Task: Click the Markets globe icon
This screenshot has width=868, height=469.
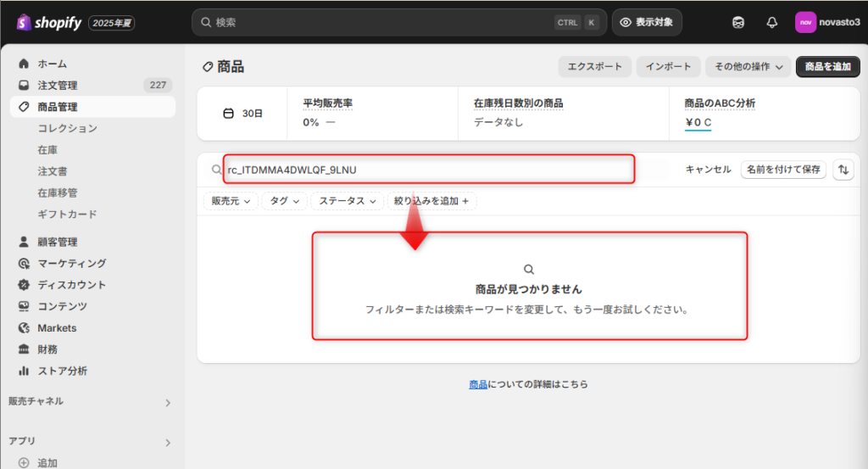Action: 24,328
